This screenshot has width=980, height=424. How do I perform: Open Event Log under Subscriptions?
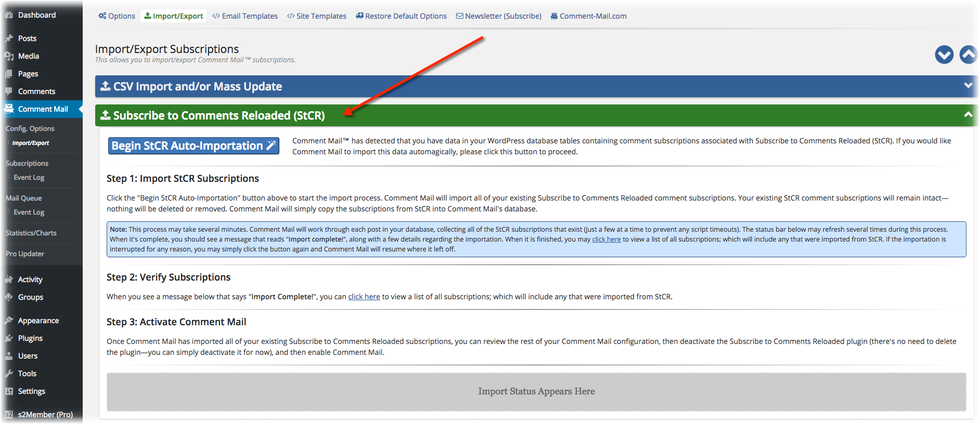[x=29, y=177]
